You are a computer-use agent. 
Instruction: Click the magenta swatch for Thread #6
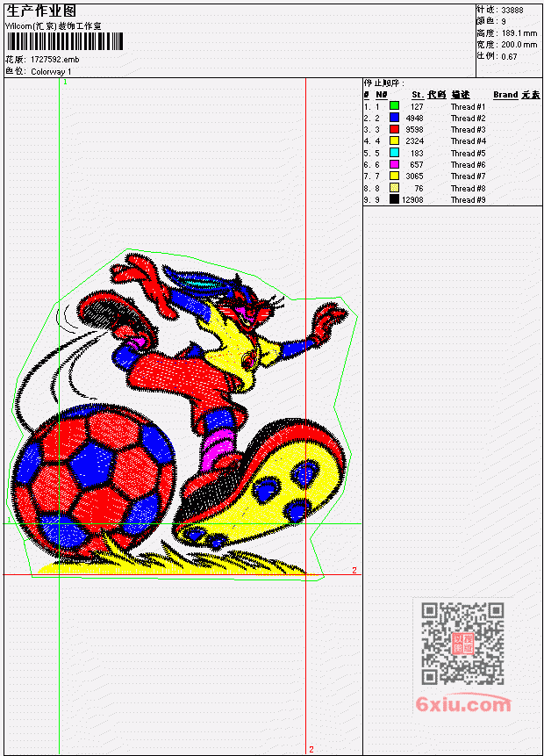[394, 164]
